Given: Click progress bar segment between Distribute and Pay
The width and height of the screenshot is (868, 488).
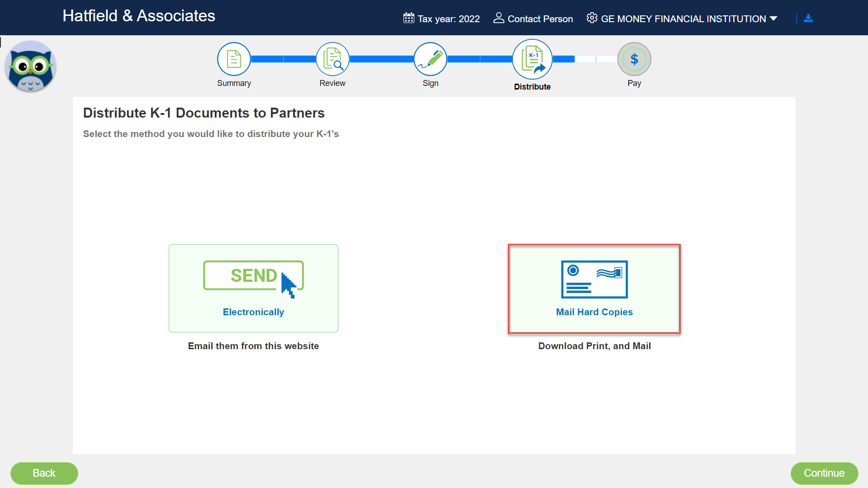Looking at the screenshot, I should click(585, 59).
